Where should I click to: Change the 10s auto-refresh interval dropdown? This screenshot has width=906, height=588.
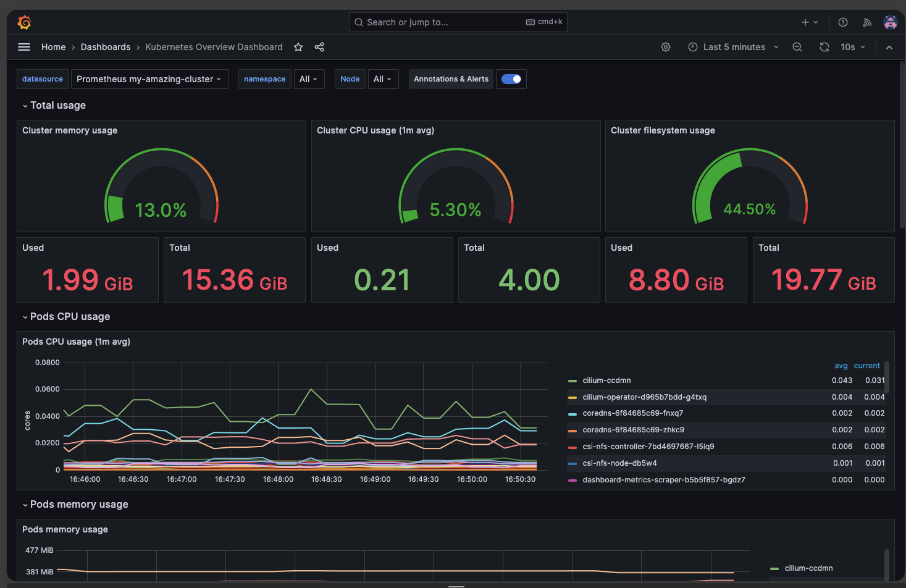pyautogui.click(x=852, y=47)
